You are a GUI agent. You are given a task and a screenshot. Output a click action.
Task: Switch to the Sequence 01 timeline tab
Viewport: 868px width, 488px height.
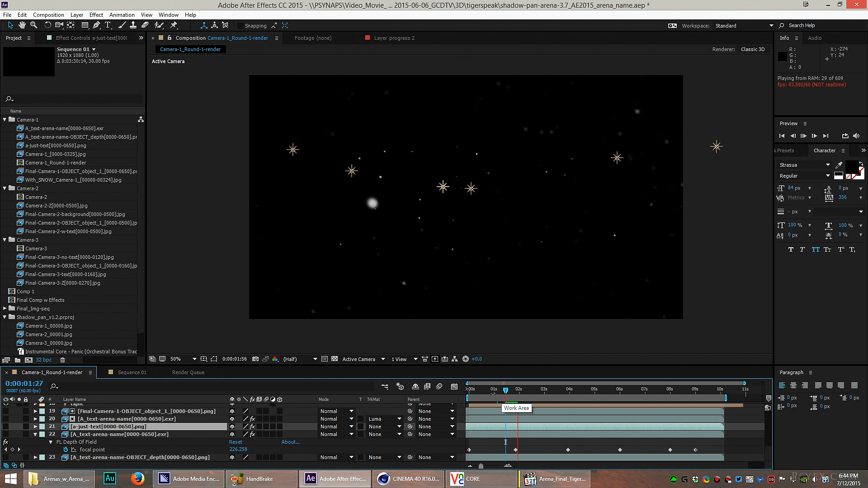coord(132,372)
